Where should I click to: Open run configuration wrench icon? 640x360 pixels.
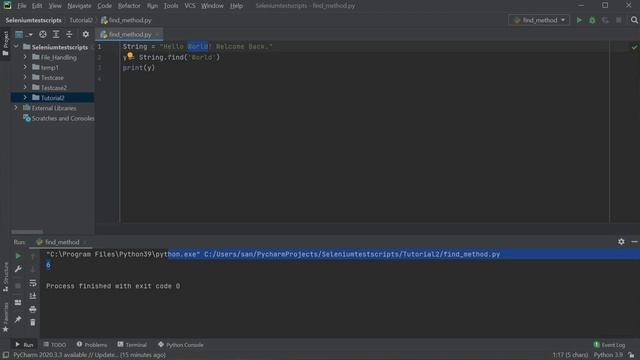[x=18, y=269]
